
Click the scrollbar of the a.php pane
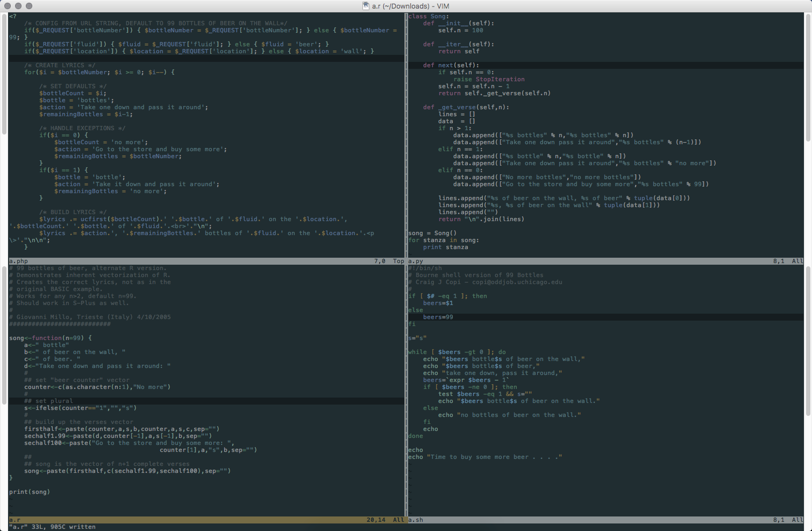pos(4,74)
